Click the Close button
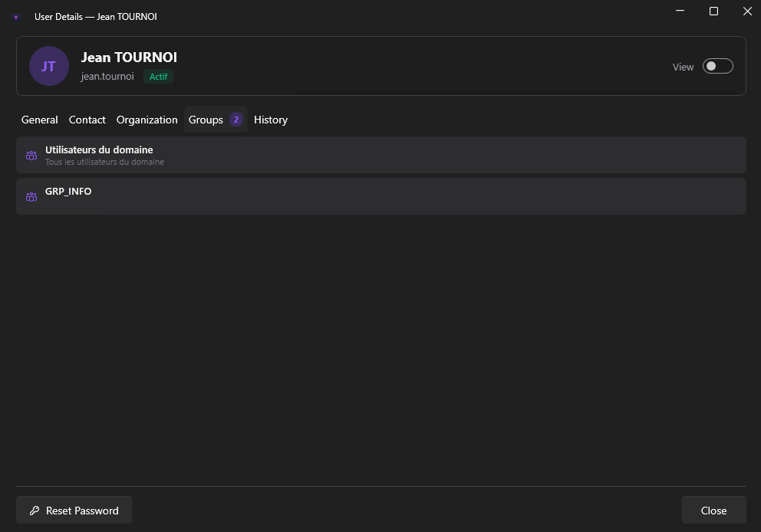The image size is (761, 532). tap(713, 510)
